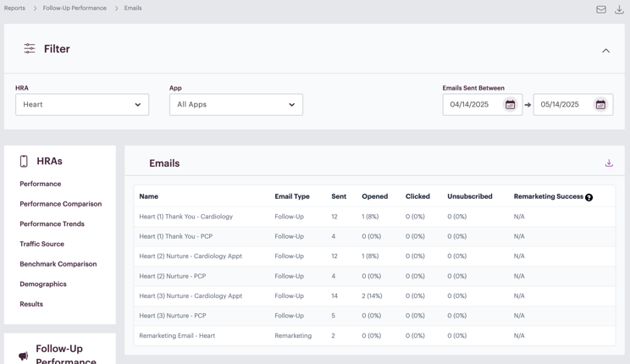Sort by Opened column header
630x364 pixels.
pos(375,196)
